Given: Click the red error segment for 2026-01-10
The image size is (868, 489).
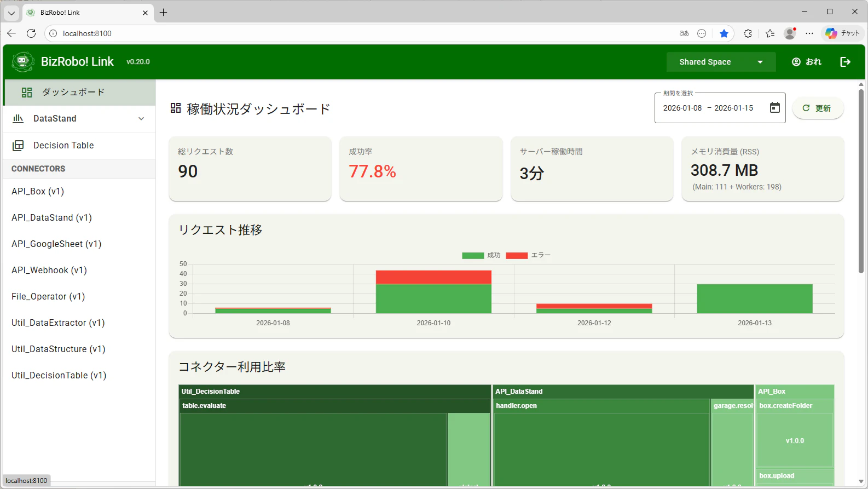Looking at the screenshot, I should pos(433,277).
